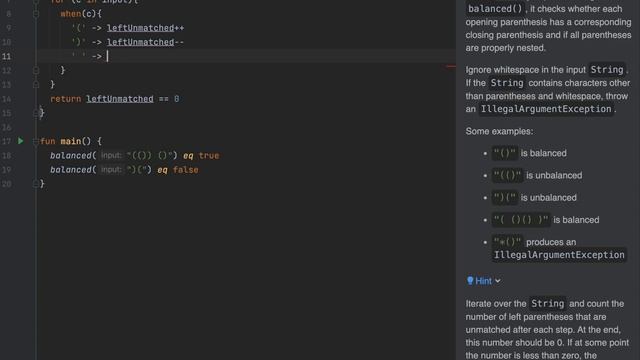640x360 pixels.
Task: Click '"(()"' is unbalanced example
Action: pos(537,176)
